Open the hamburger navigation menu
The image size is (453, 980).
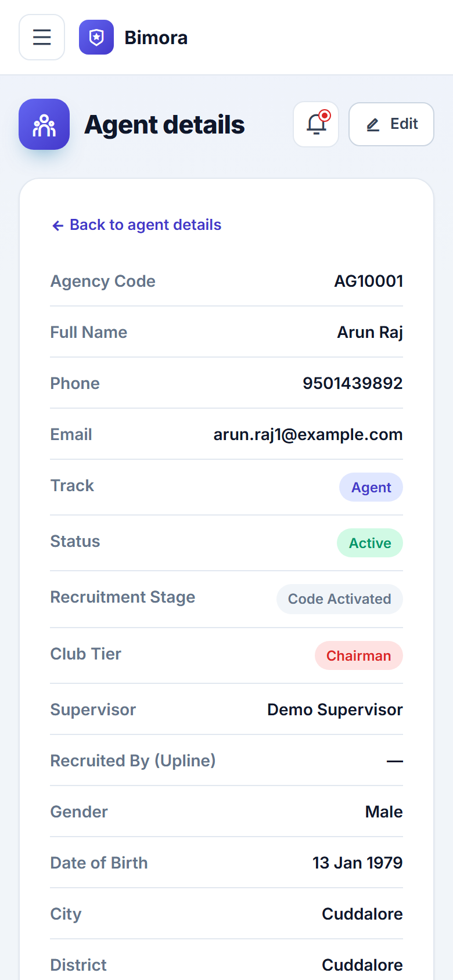click(42, 37)
